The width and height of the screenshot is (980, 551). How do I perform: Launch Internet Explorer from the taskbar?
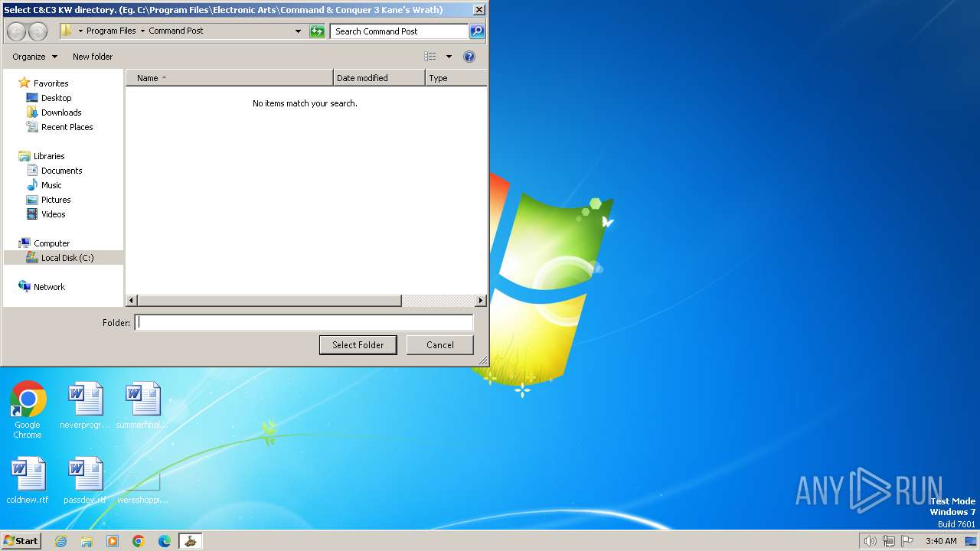click(x=61, y=541)
